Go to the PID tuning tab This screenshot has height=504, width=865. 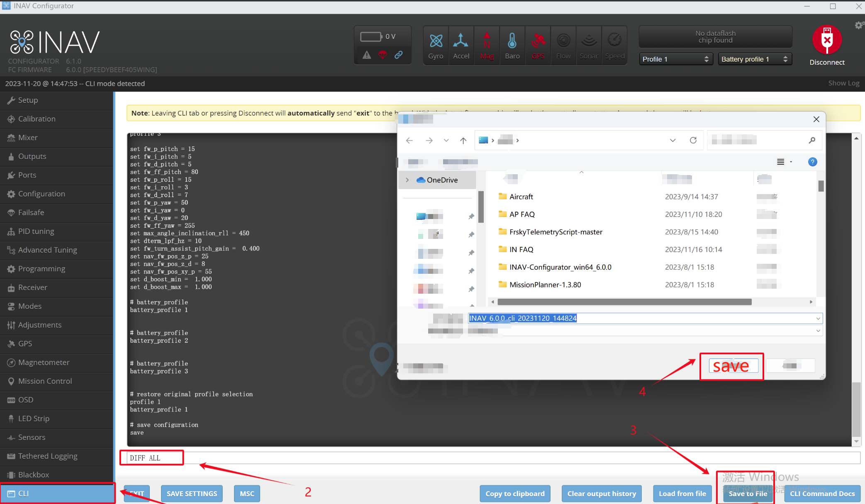tap(57, 231)
